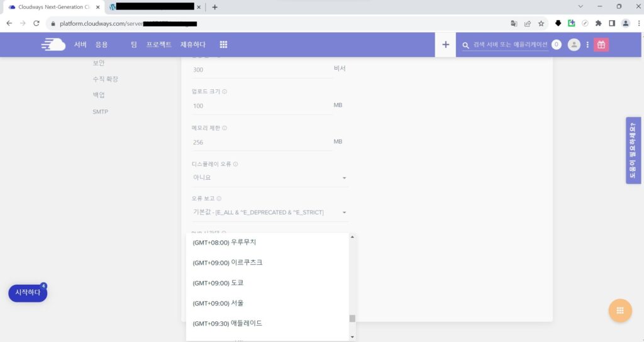Open the user avatar menu
This screenshot has height=342, width=644.
click(x=574, y=45)
